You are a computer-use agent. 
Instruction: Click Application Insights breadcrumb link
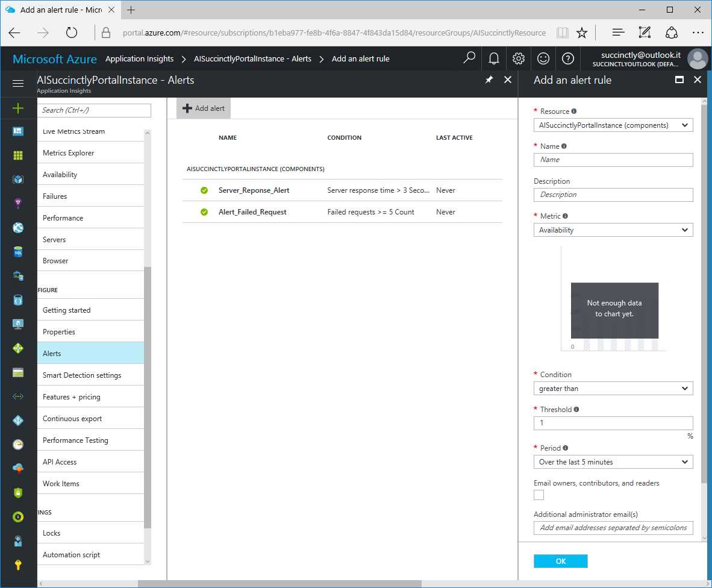tap(139, 58)
